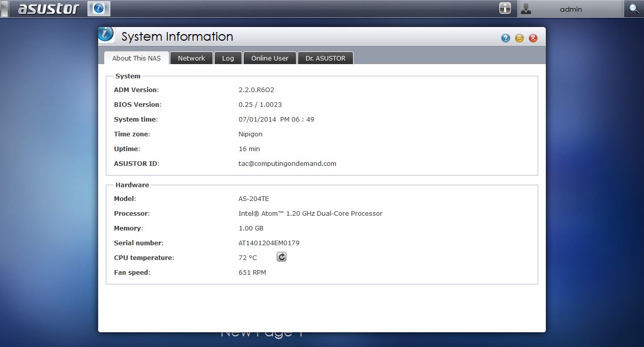This screenshot has height=347, width=644.
Task: Click the Serial number label
Action: [139, 243]
